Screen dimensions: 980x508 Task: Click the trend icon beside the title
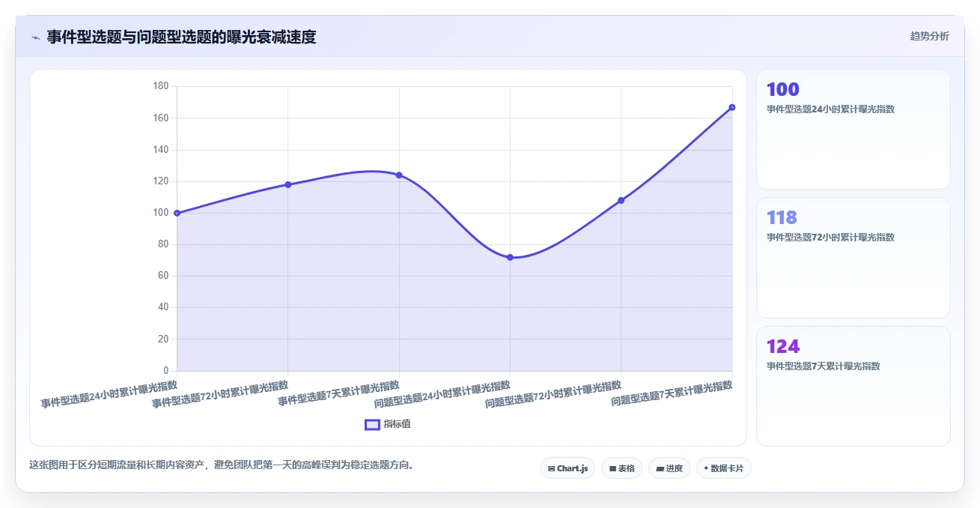35,37
